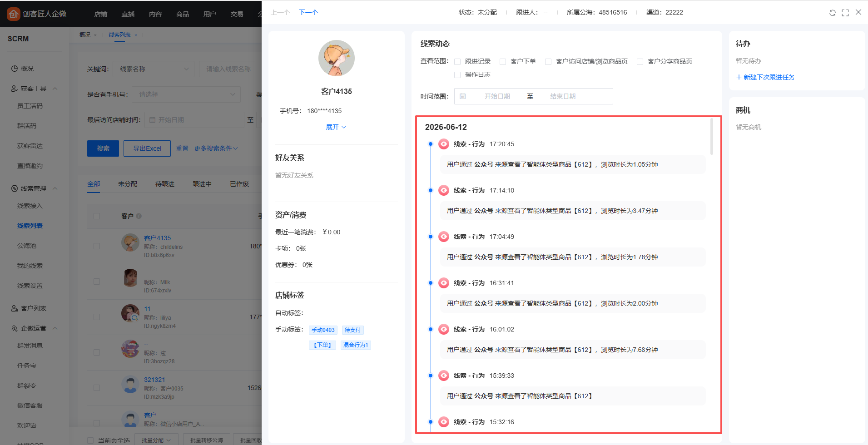Click the 重置 link
Screen dimensions: 868x445
[x=182, y=148]
